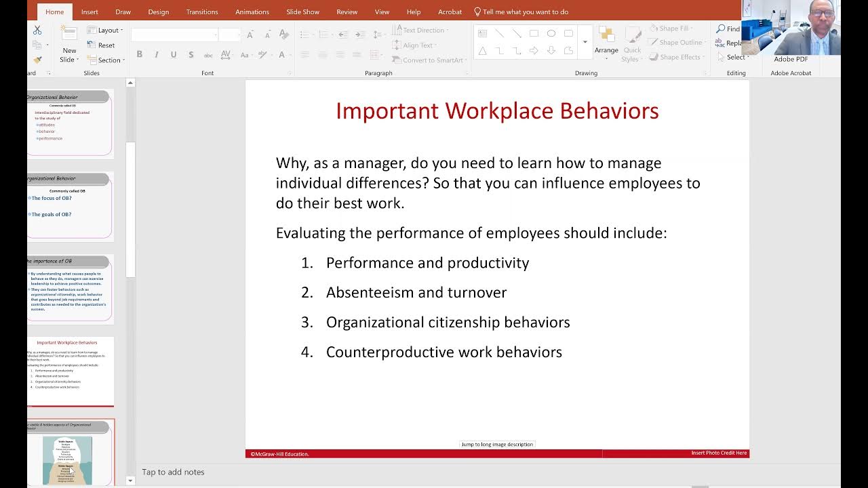Click the Find magnifier button
The image size is (868, 488).
728,28
